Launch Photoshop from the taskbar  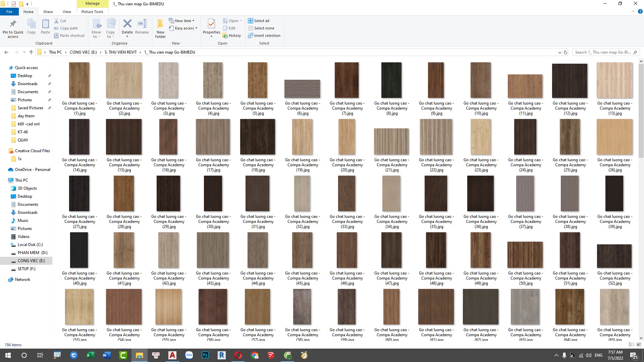point(205,355)
